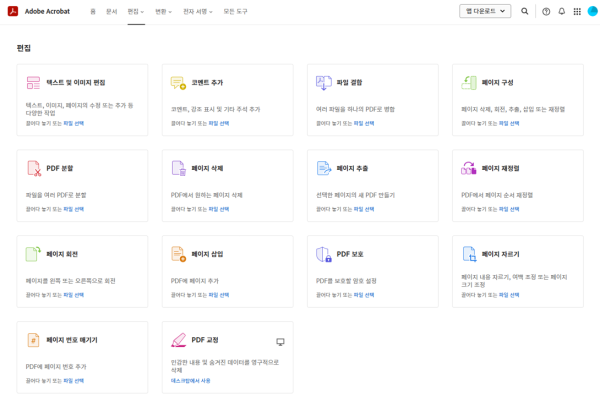600x396 pixels.
Task: Select the 페이지 회전 title
Action: pyautogui.click(x=62, y=254)
